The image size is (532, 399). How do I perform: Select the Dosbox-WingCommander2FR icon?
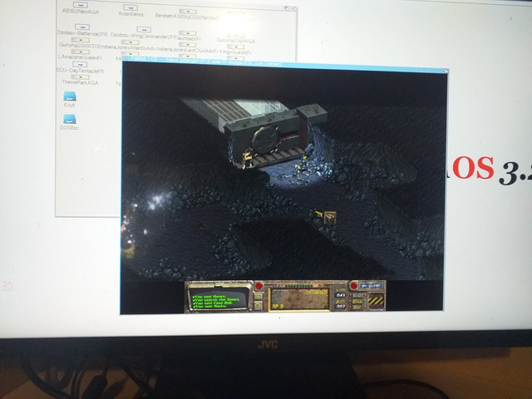click(144, 32)
